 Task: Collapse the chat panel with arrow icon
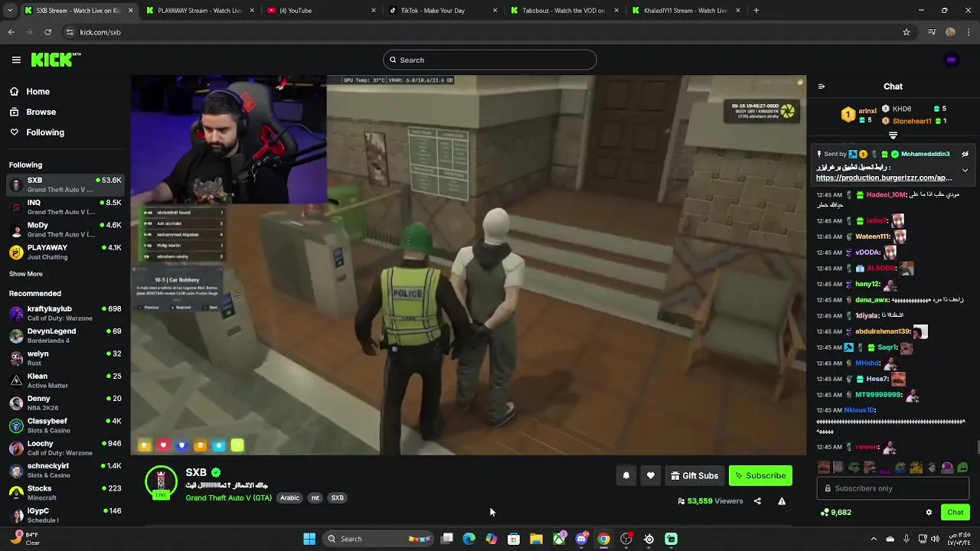(822, 86)
